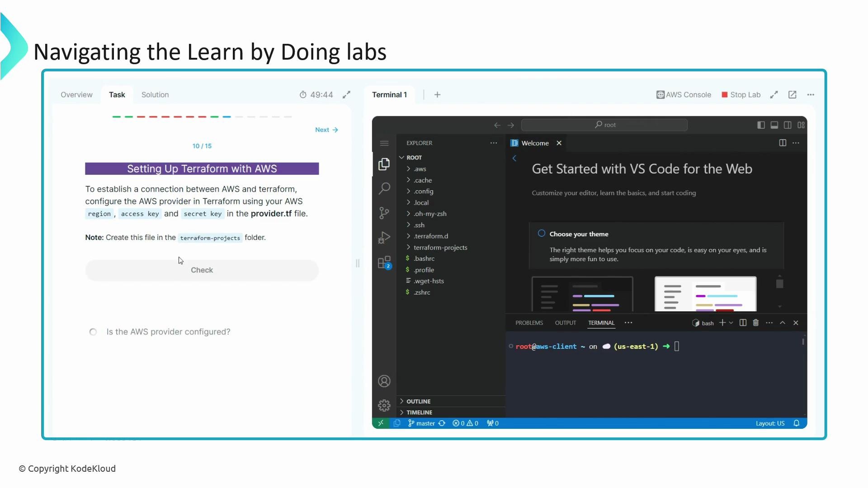Focus the bash terminal prompt

[x=677, y=347]
